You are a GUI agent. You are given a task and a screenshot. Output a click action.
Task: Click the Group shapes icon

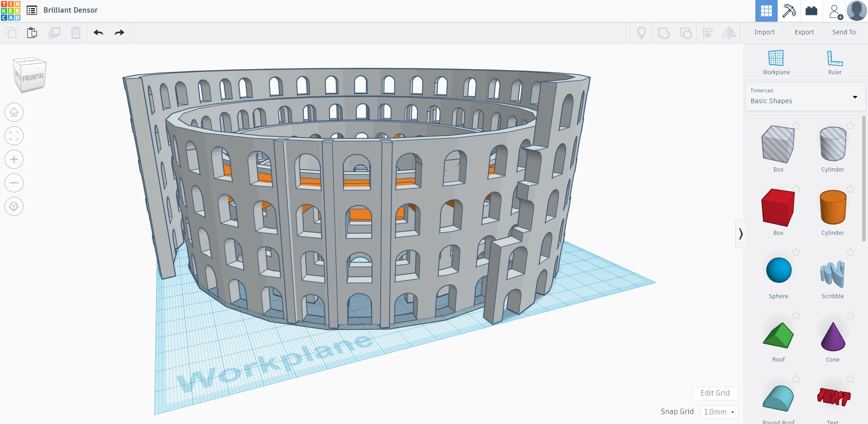(x=664, y=33)
